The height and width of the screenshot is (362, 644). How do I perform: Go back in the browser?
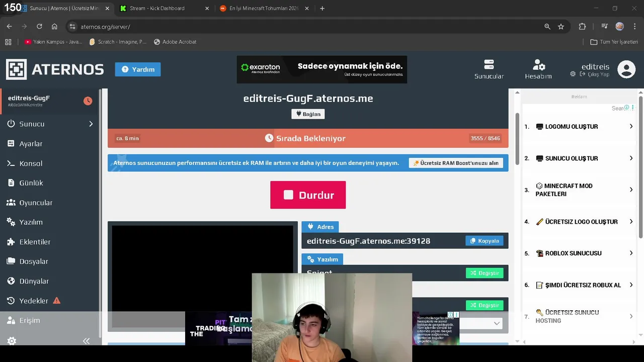[x=9, y=27]
